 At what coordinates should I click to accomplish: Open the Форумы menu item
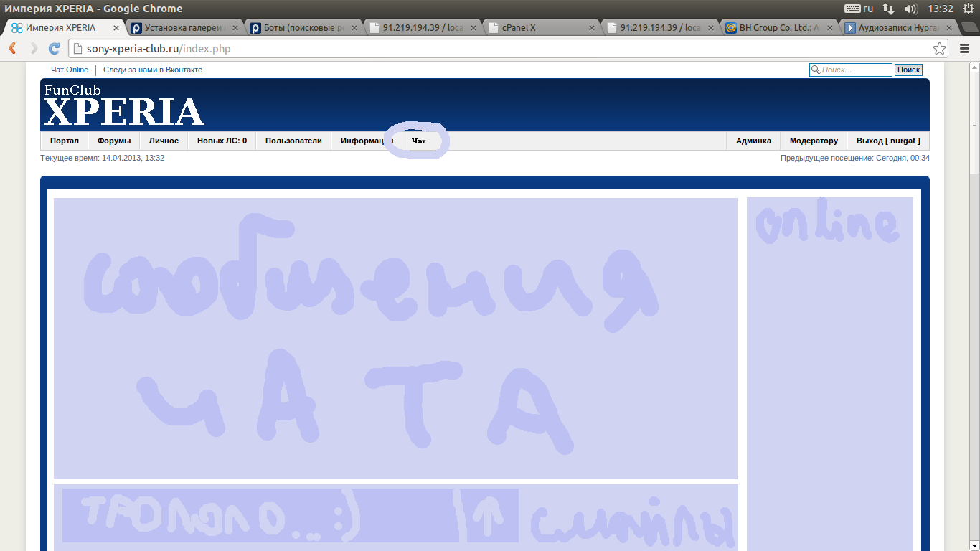click(114, 141)
